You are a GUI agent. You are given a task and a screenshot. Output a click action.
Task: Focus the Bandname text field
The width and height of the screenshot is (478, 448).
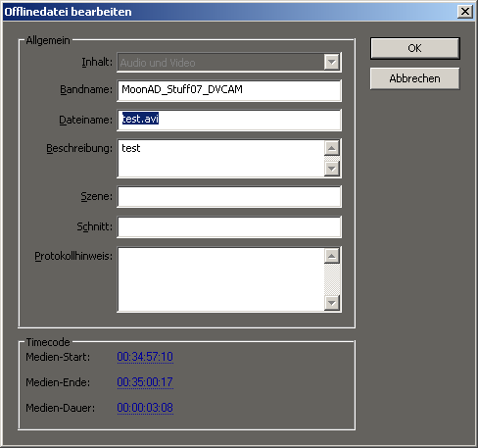point(229,90)
